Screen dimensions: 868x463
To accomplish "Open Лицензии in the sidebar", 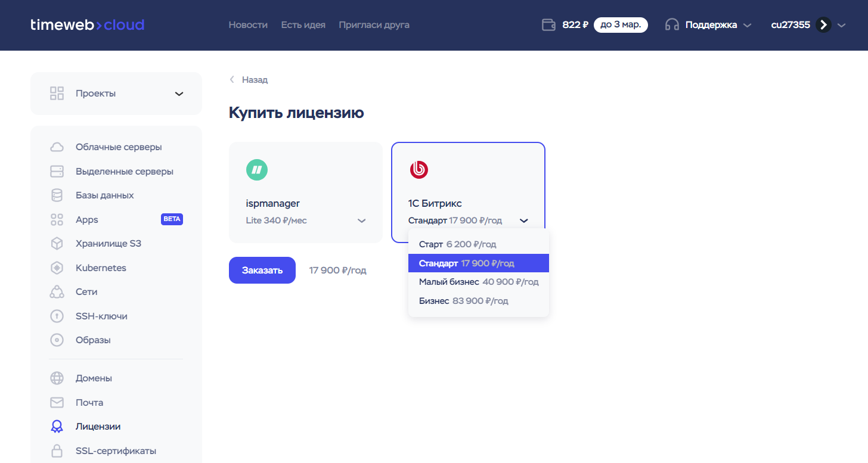I will [98, 427].
